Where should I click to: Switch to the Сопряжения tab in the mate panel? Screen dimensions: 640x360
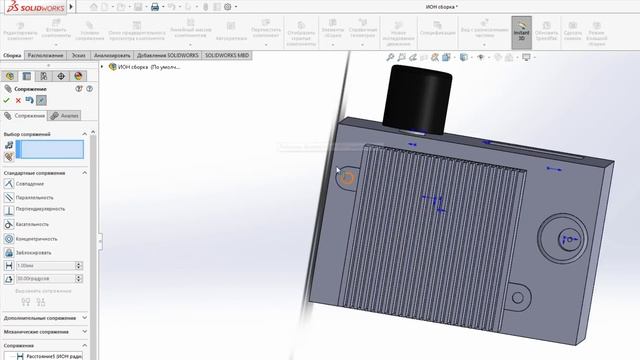[x=24, y=116]
